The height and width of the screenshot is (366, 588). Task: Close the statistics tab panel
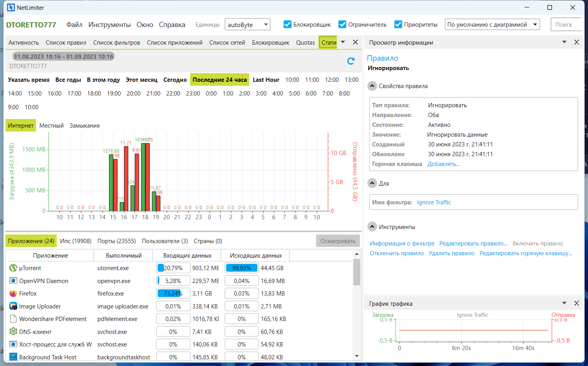(x=355, y=42)
